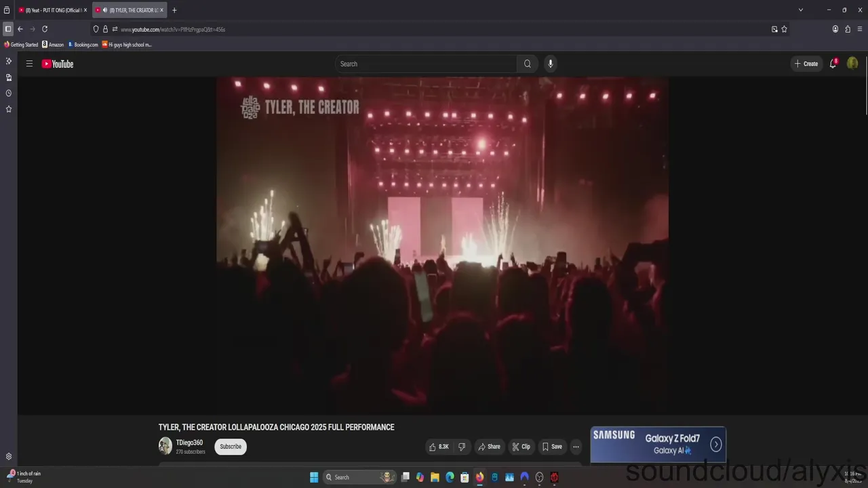Open more actions ellipsis under video
This screenshot has width=868, height=488.
(x=576, y=447)
